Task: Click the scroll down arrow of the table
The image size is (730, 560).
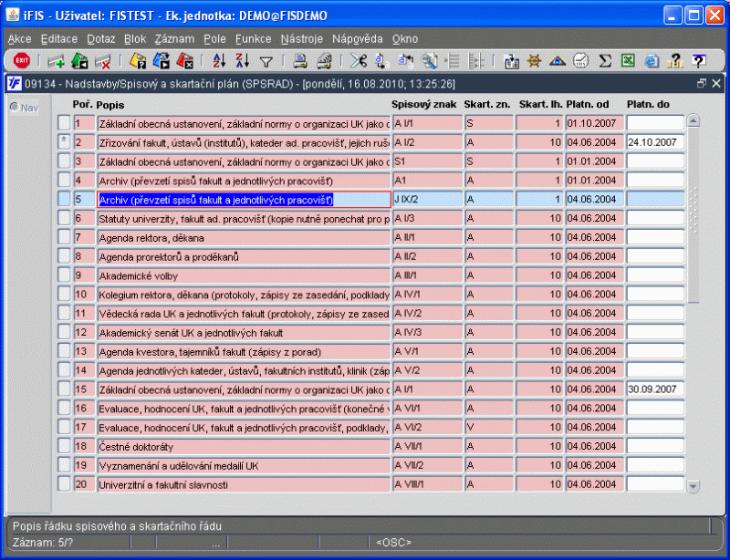Action: [693, 486]
